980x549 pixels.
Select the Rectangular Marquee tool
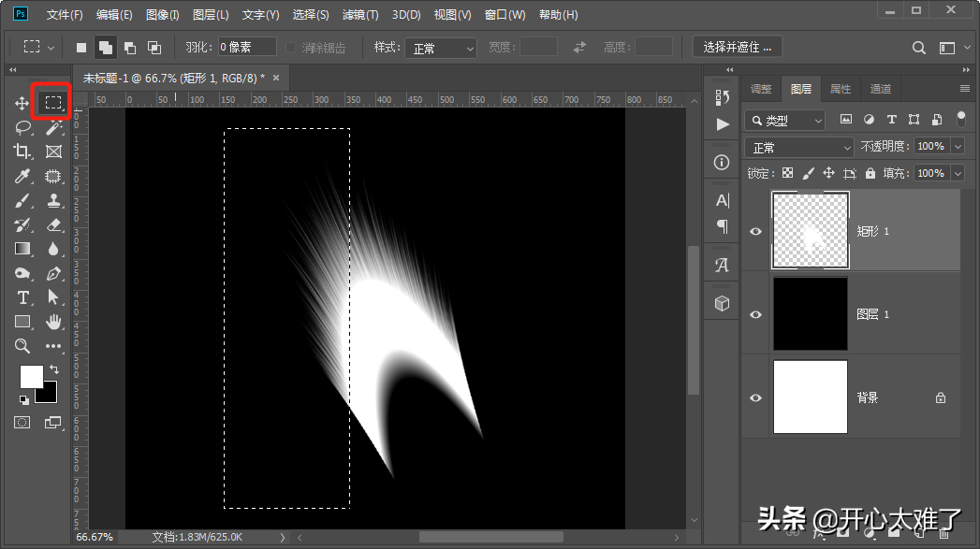pos(53,103)
